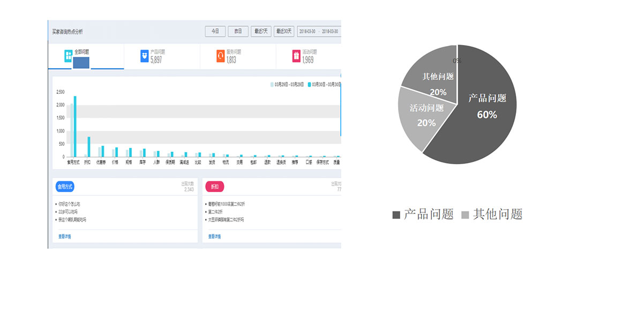Click the 今日 date filter button
The width and height of the screenshot is (644, 310).
(215, 31)
